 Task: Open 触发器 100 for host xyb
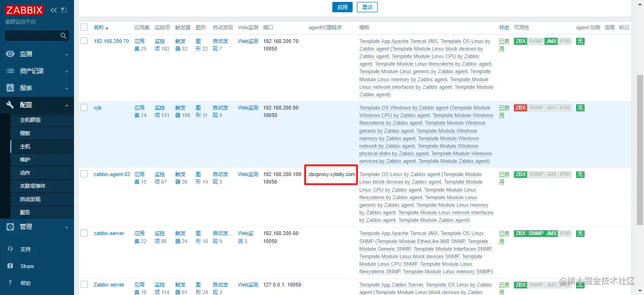[x=182, y=111]
